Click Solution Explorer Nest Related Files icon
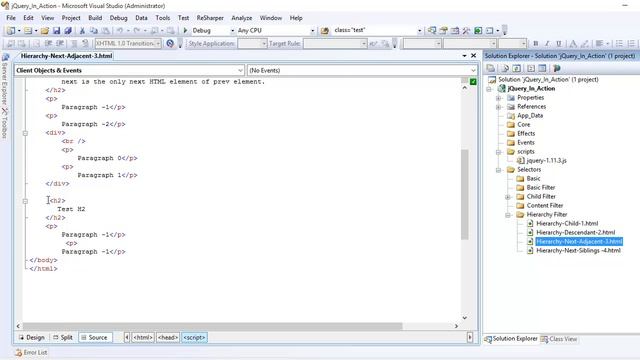The height and width of the screenshot is (360, 640). tap(531, 68)
